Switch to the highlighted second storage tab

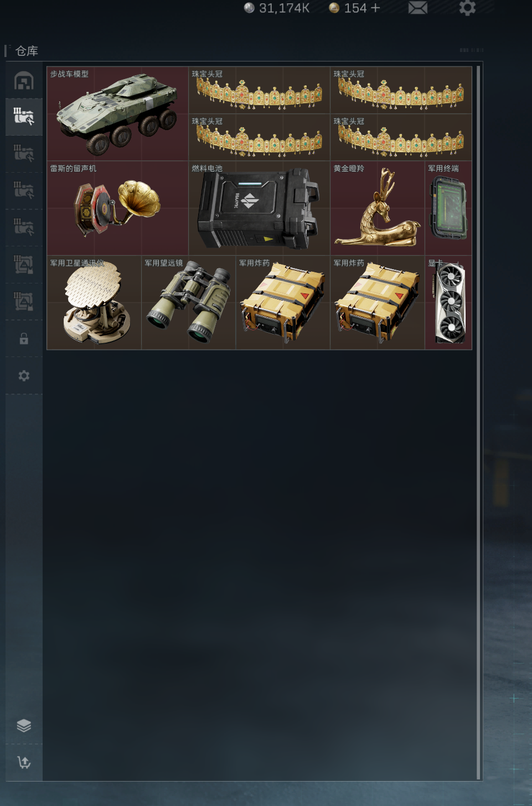[x=24, y=117]
